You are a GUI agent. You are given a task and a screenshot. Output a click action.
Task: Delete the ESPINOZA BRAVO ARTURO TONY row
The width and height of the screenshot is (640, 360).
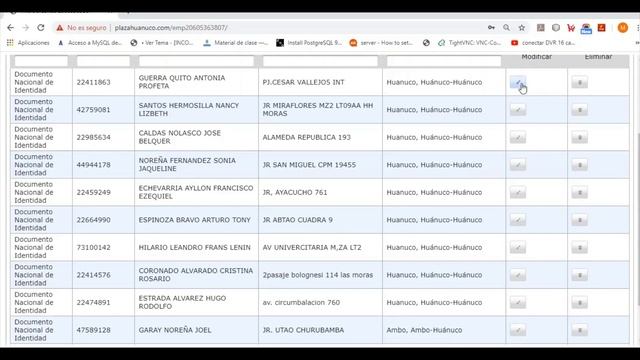[x=579, y=220]
